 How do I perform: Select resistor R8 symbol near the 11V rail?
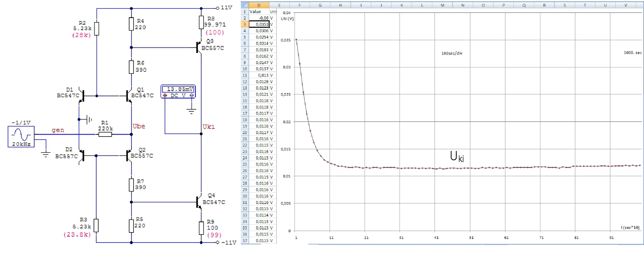201,22
